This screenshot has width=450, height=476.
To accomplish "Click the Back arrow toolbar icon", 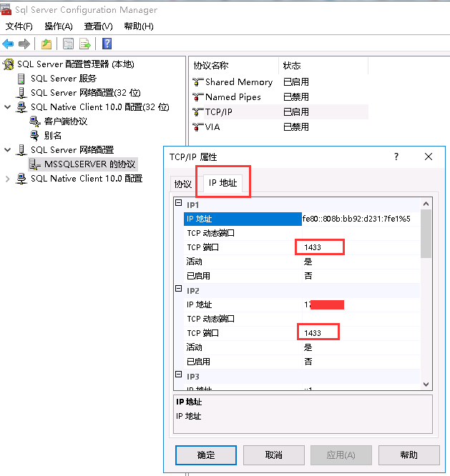I will [x=8, y=44].
